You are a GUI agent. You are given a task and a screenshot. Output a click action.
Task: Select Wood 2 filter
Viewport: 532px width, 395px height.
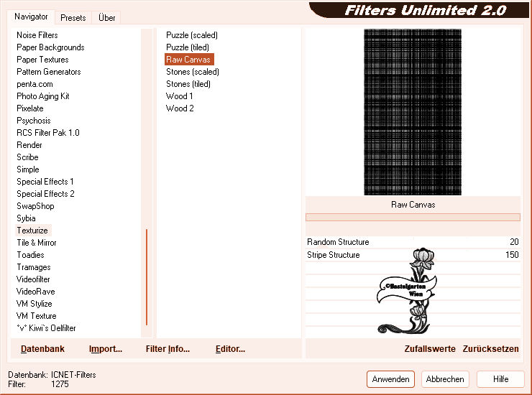(180, 108)
